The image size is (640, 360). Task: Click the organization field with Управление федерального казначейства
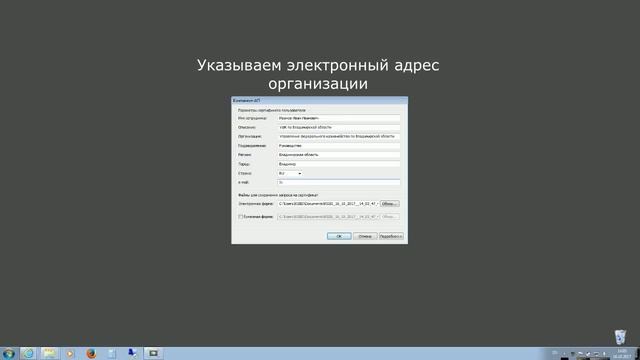pos(339,136)
